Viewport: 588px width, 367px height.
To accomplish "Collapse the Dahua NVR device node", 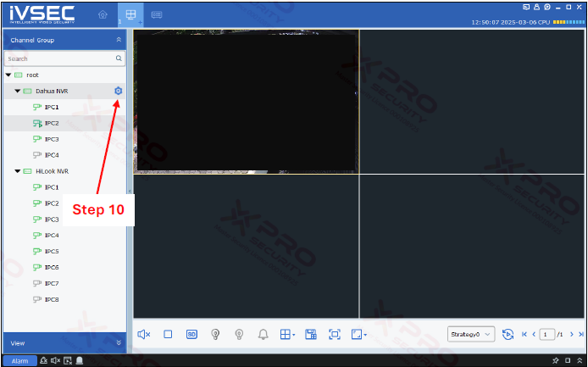I will [17, 92].
